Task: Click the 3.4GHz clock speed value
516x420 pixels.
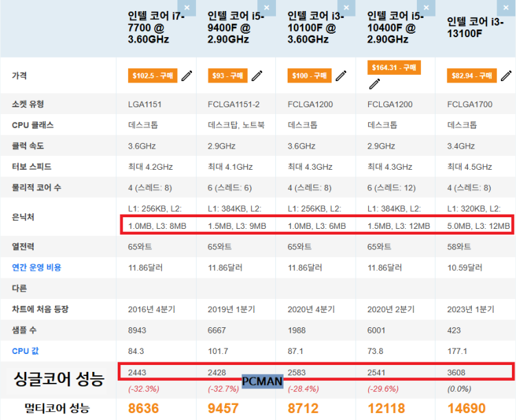Action: [461, 146]
